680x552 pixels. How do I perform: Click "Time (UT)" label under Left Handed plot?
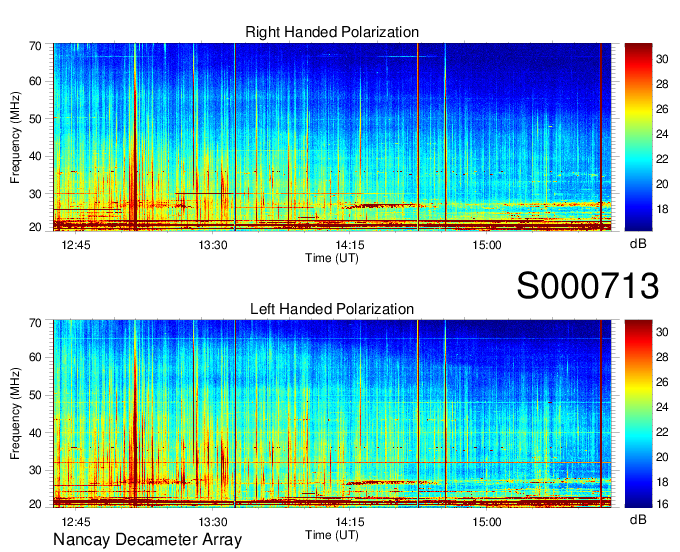pos(332,535)
